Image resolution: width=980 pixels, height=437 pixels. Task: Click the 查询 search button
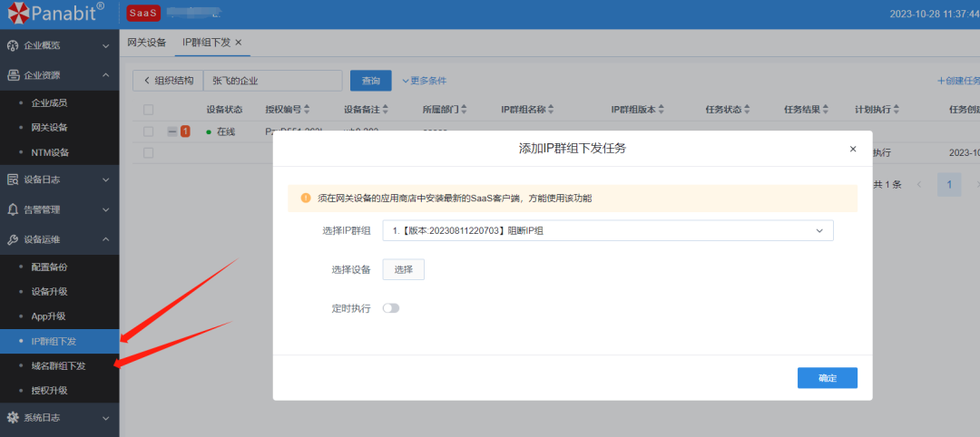click(370, 81)
